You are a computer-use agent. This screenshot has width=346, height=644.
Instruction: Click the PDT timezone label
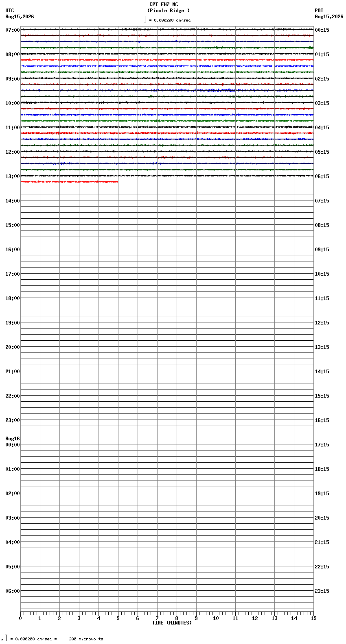(319, 11)
